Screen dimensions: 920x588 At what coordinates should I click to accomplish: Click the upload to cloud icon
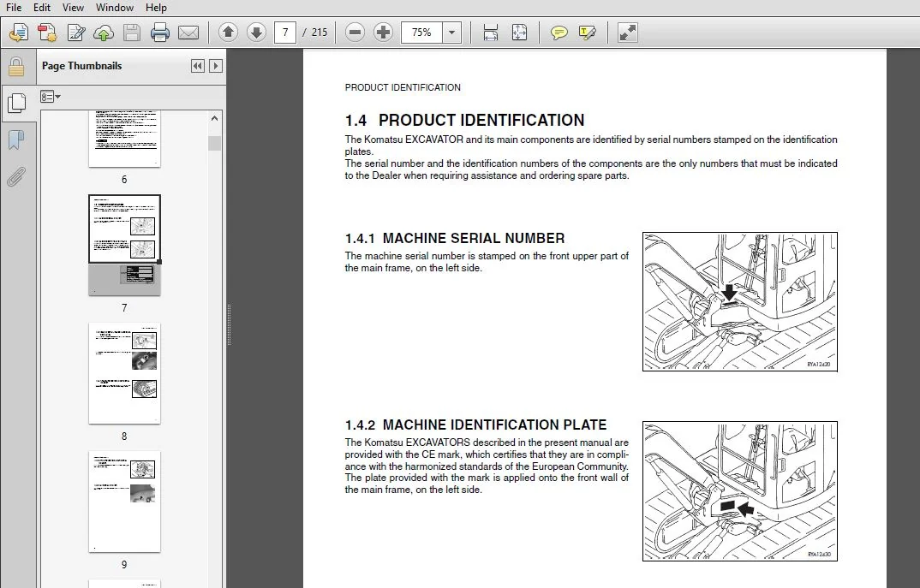(104, 33)
